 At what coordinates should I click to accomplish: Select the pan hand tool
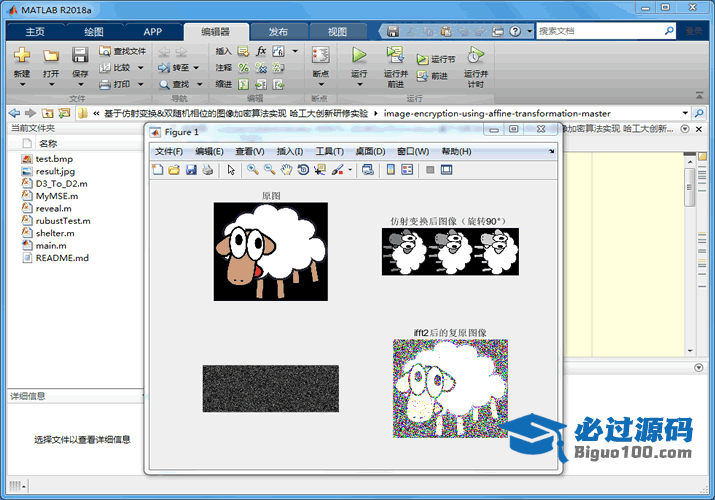286,170
